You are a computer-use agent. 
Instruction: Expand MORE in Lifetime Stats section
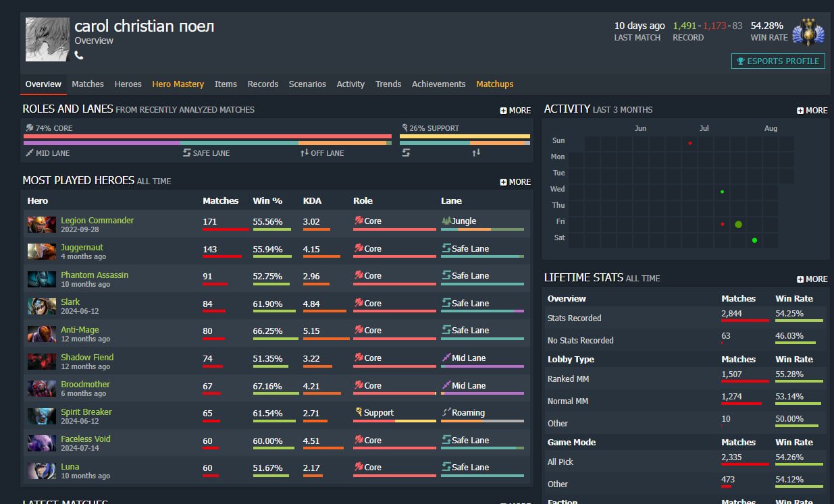(x=812, y=279)
